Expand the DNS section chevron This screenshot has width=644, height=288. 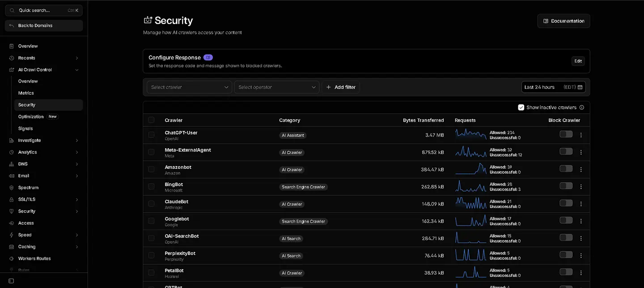77,164
